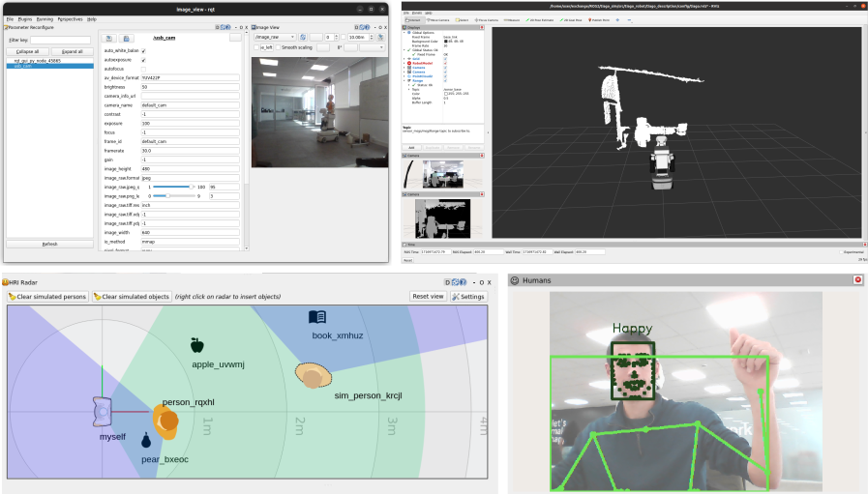The width and height of the screenshot is (868, 494).
Task: Click the simulated person sim_person_krcjl icon
Action: click(313, 375)
